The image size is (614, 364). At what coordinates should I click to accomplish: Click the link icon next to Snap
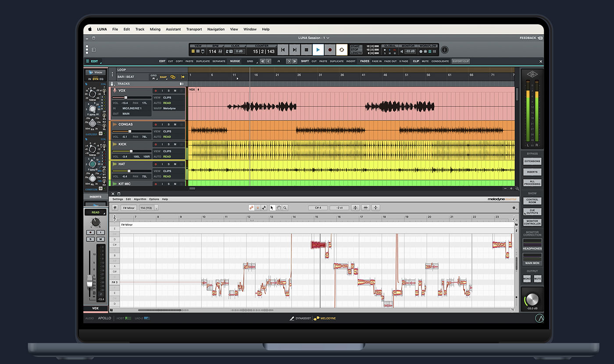tap(173, 77)
